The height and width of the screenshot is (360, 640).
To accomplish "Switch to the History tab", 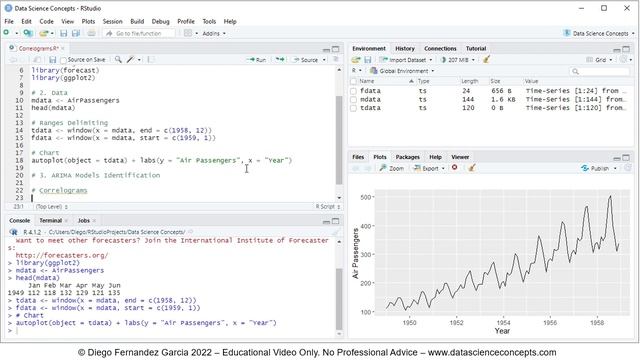I will pos(405,49).
